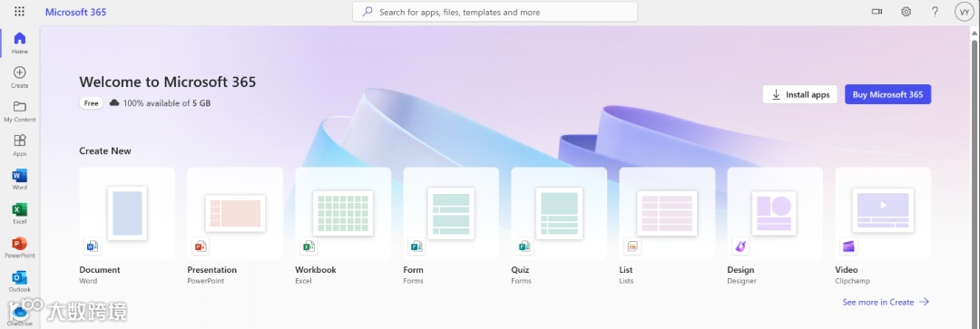Image resolution: width=980 pixels, height=329 pixels.
Task: Click the Clipchamp badge on the Video card
Action: point(848,247)
